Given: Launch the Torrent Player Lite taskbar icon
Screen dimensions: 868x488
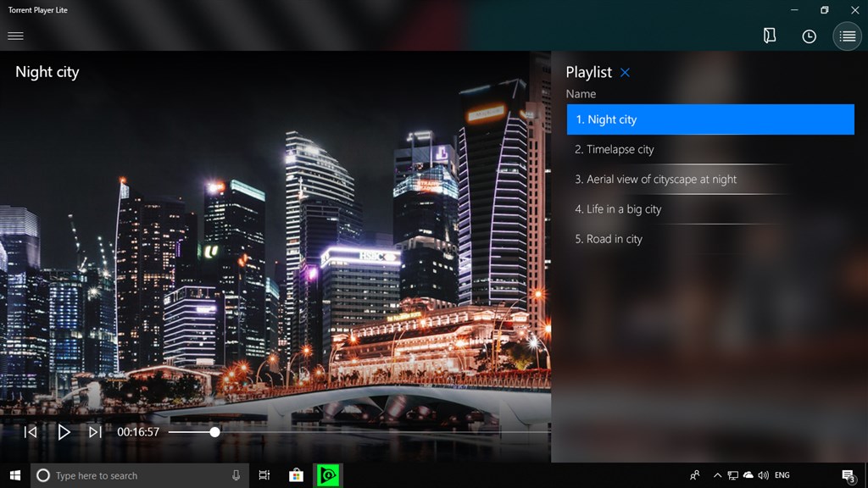Looking at the screenshot, I should (x=327, y=474).
